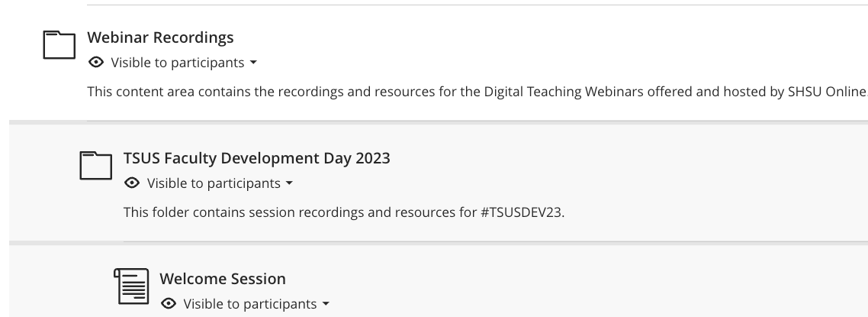This screenshot has height=317, width=868.
Task: Toggle the eye icon under TSUS Faculty Development Day
Action: (132, 183)
